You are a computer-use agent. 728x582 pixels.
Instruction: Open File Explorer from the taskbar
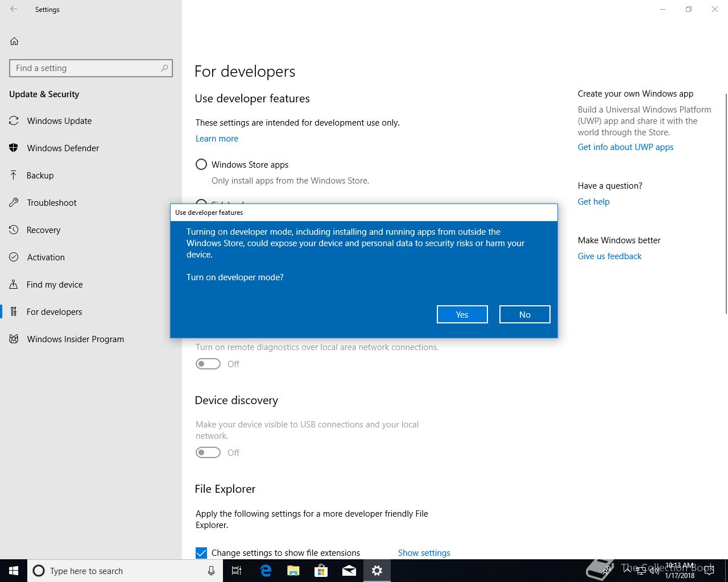point(293,571)
